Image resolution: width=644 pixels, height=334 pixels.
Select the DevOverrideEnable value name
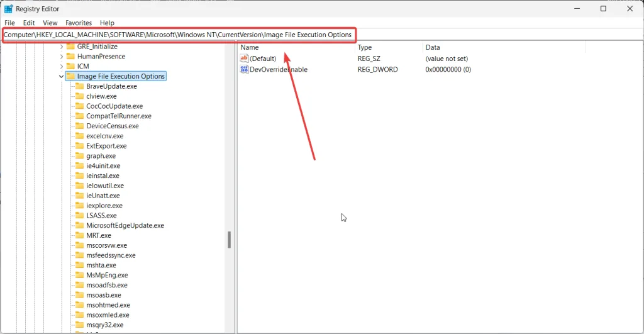point(279,70)
